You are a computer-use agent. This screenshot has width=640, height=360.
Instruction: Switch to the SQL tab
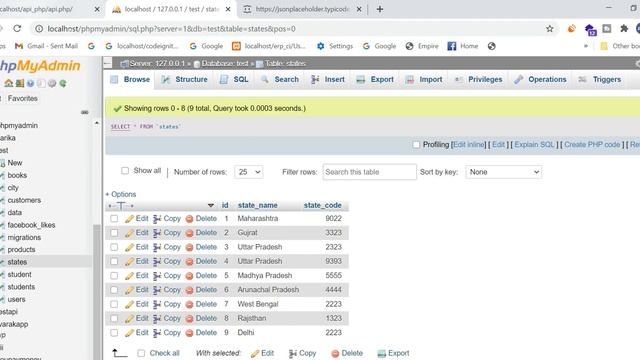click(x=234, y=80)
